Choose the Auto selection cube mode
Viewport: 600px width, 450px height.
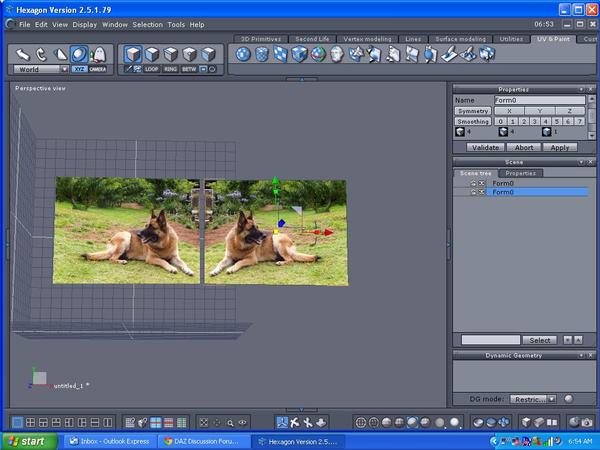tap(209, 54)
